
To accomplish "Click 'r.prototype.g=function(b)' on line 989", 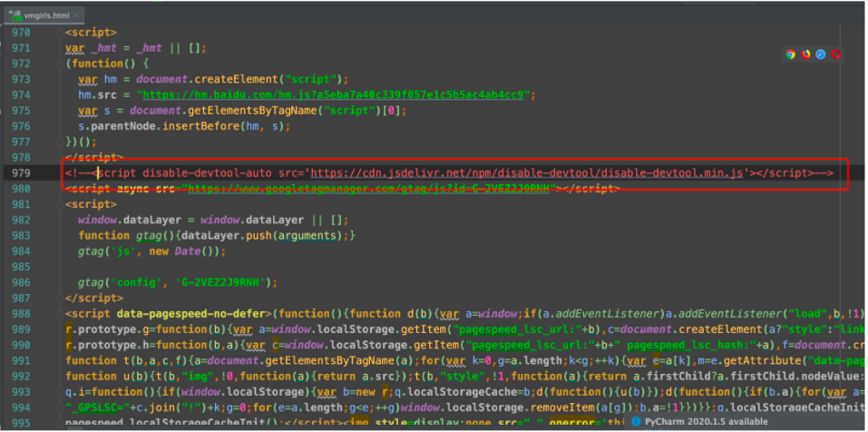I will pyautogui.click(x=146, y=329).
